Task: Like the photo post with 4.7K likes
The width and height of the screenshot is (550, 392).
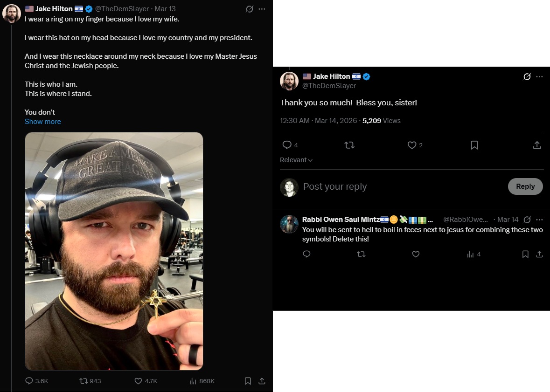Action: tap(138, 381)
